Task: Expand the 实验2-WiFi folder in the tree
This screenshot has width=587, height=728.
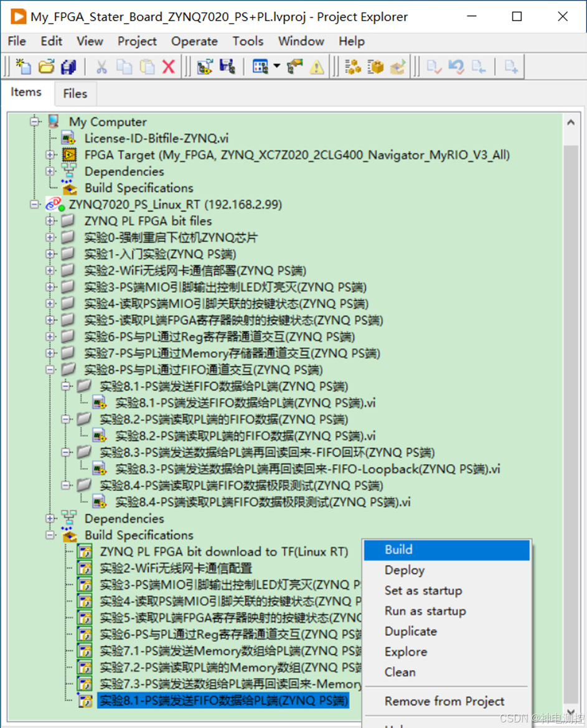Action: tap(50, 271)
